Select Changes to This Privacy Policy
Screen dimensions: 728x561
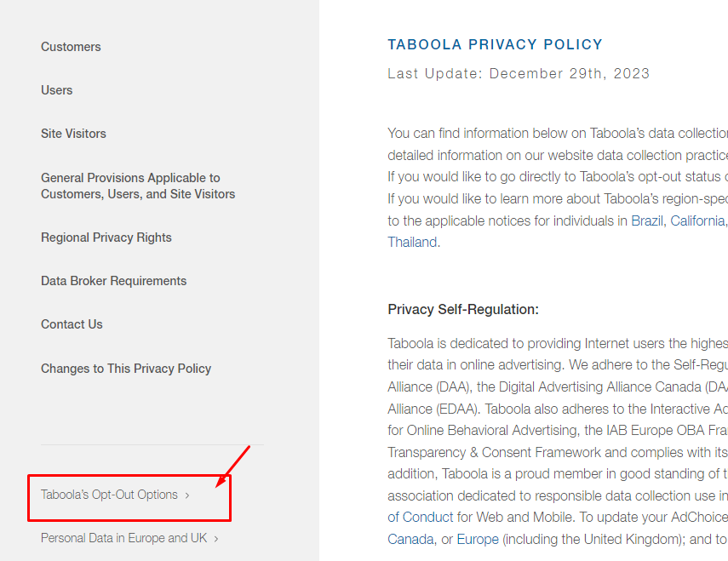[x=126, y=369]
